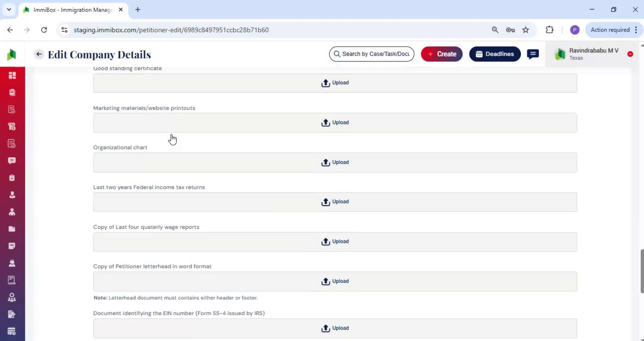
Task: Click the clipboard check icon in sidebar
Action: tap(12, 178)
